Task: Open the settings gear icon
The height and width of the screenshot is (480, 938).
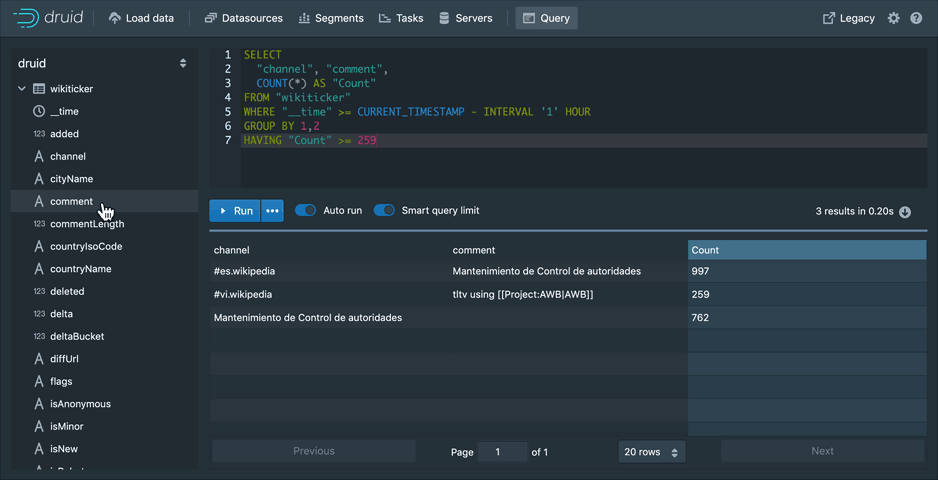Action: click(893, 18)
